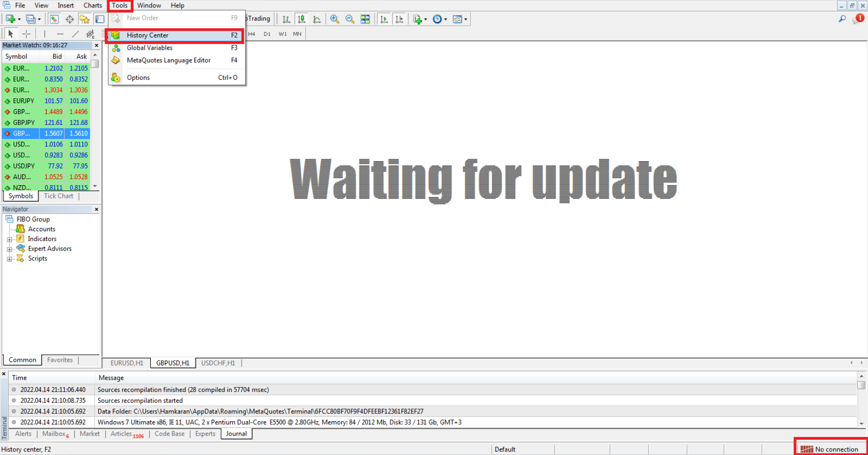Toggle the Auto Scroll chart icon
The image size is (868, 455).
(x=384, y=19)
